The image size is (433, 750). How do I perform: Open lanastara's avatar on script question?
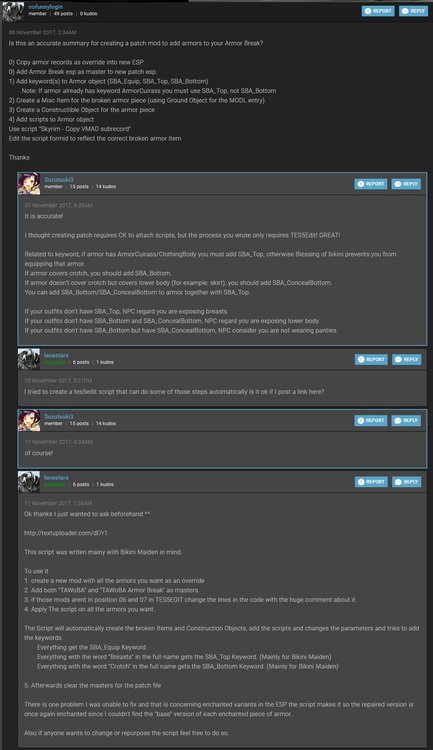coord(29,359)
